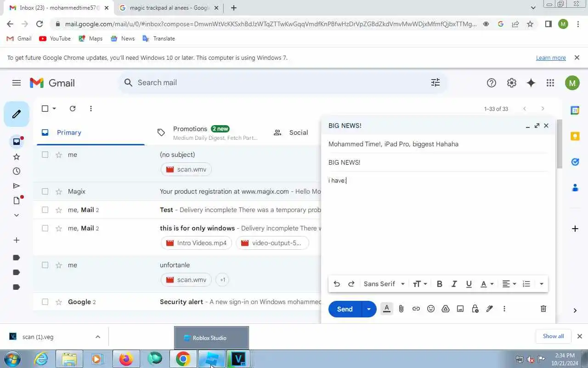Click Learn more update link
Image resolution: width=588 pixels, height=368 pixels.
click(551, 58)
